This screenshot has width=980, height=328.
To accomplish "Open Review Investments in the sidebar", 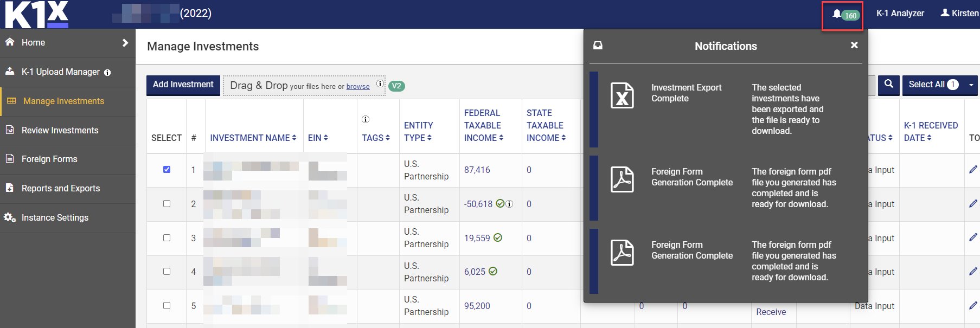I will (60, 130).
